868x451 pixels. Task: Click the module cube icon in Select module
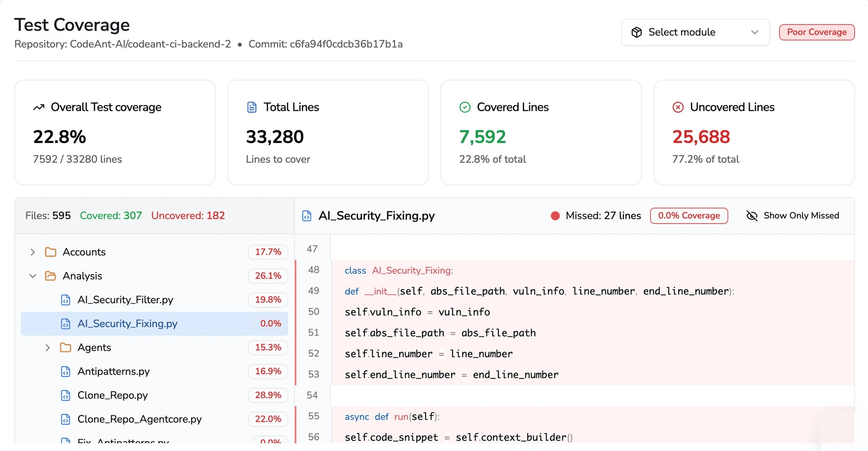coord(637,32)
